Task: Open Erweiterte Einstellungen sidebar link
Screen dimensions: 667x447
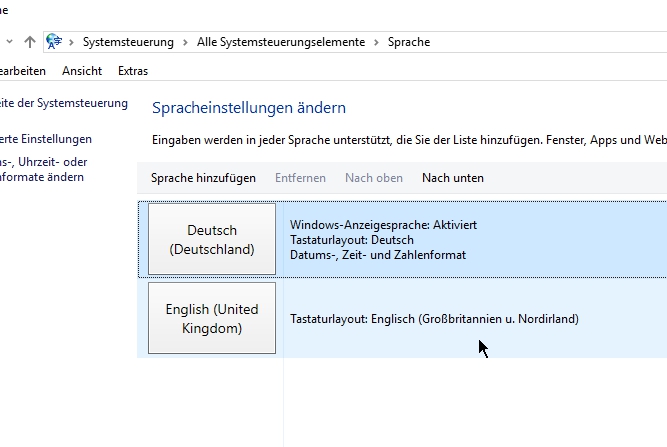Action: pos(46,139)
